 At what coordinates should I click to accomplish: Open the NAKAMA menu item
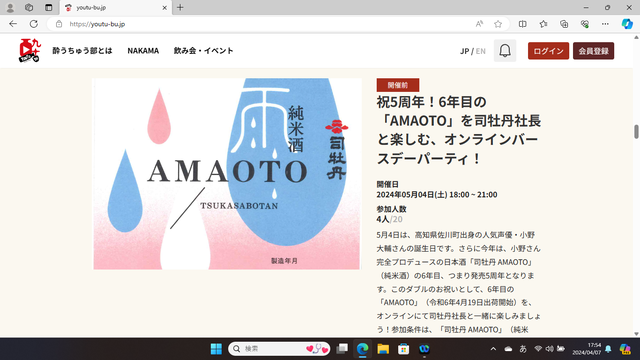143,51
